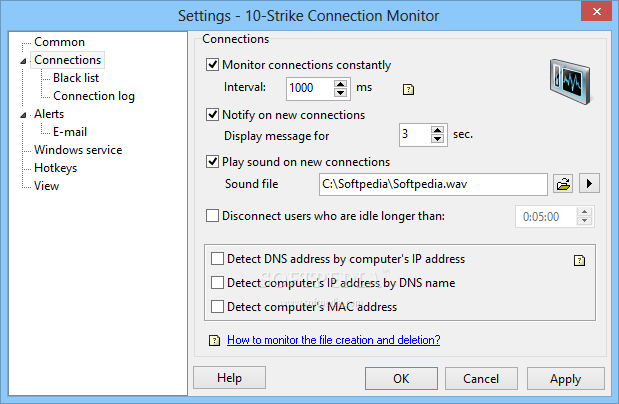Toggle Notify on new connections checkbox
619x404 pixels.
pyautogui.click(x=212, y=115)
